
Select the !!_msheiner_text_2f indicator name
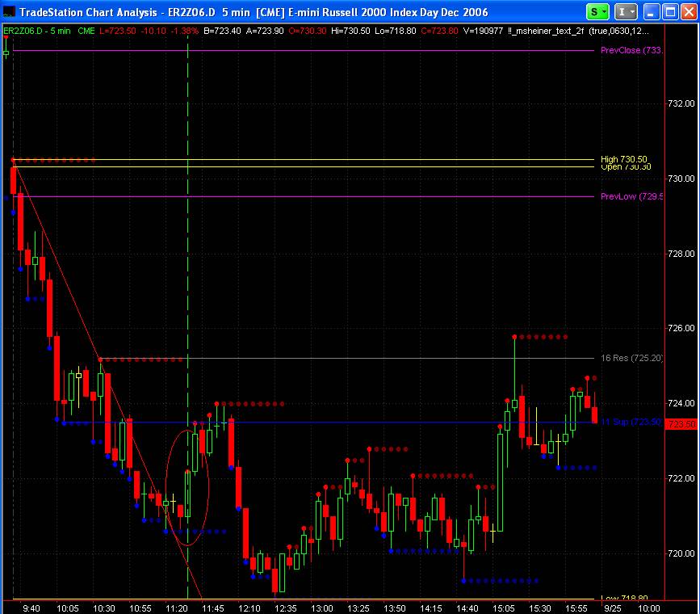click(x=546, y=31)
